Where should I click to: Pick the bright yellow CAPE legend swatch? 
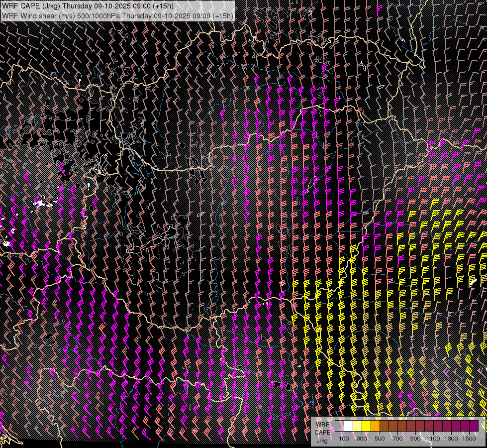[x=367, y=426]
